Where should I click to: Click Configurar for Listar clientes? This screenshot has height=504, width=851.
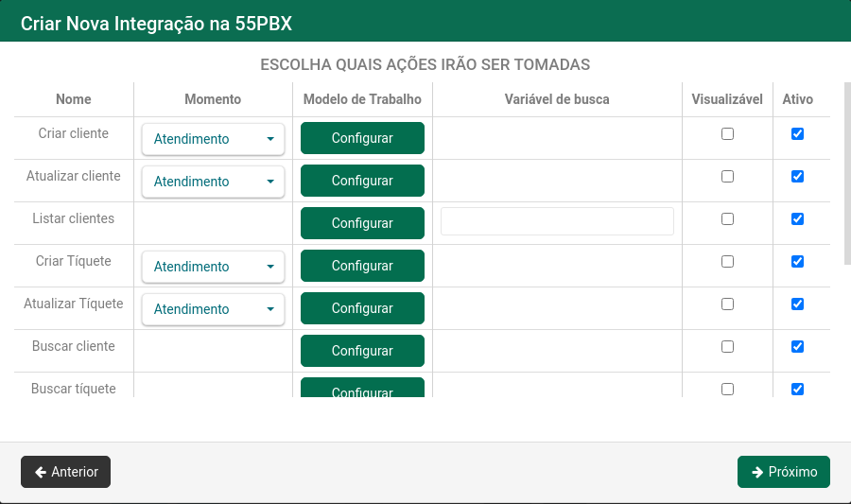coord(362,223)
